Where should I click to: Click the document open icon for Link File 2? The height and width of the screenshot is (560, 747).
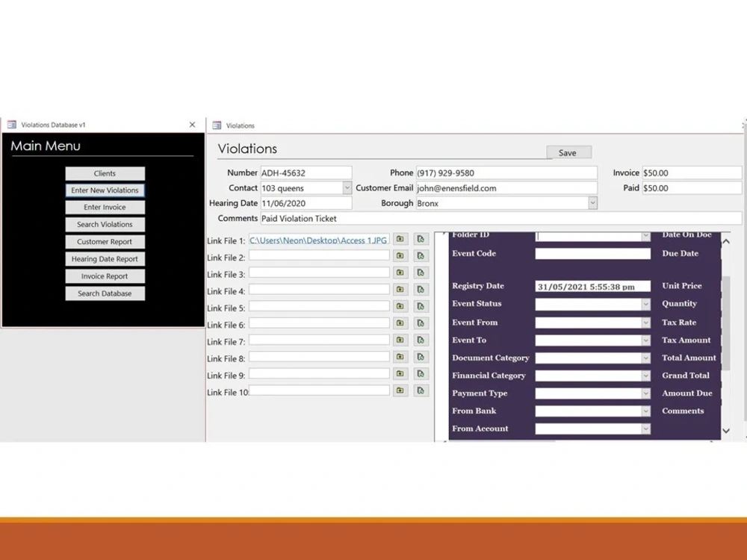421,255
